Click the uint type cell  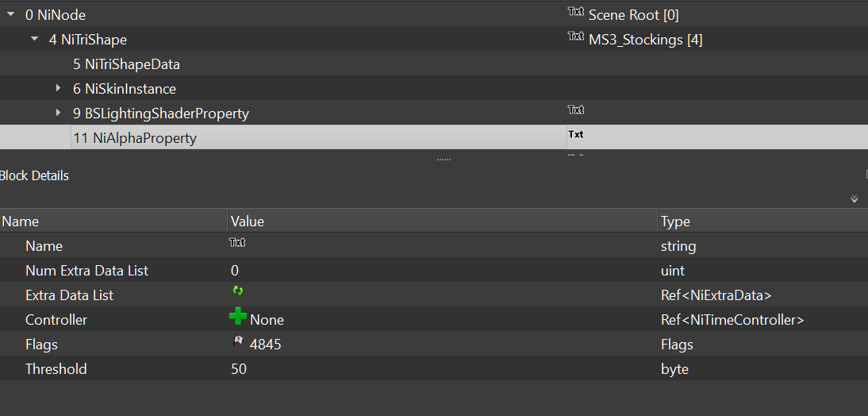point(673,271)
